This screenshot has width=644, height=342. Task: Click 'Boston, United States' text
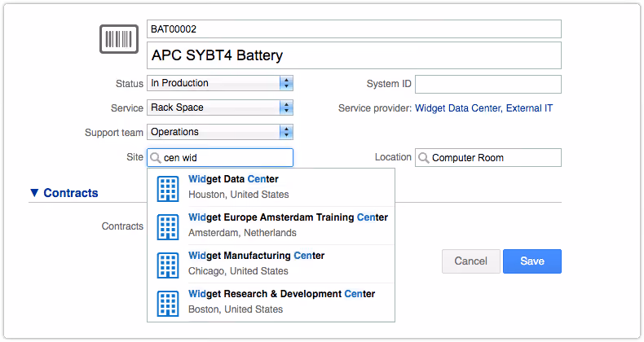point(236,309)
